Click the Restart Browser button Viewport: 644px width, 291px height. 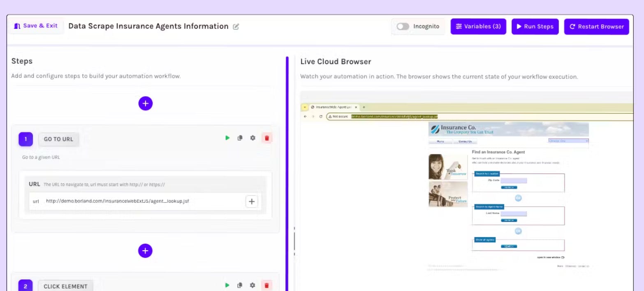click(596, 26)
